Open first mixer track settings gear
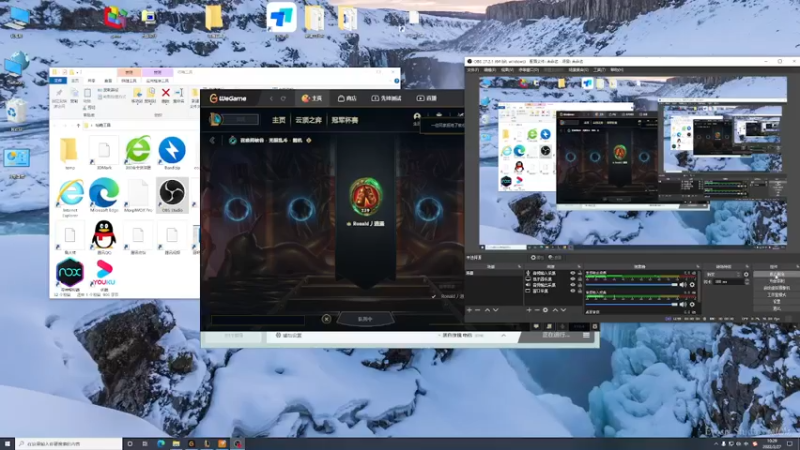 coord(692,284)
